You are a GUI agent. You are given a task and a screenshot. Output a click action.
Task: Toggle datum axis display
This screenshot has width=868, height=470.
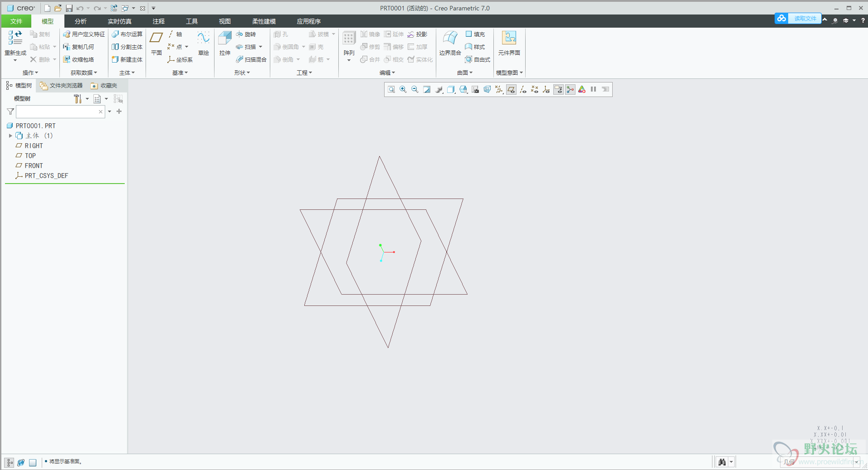click(523, 90)
